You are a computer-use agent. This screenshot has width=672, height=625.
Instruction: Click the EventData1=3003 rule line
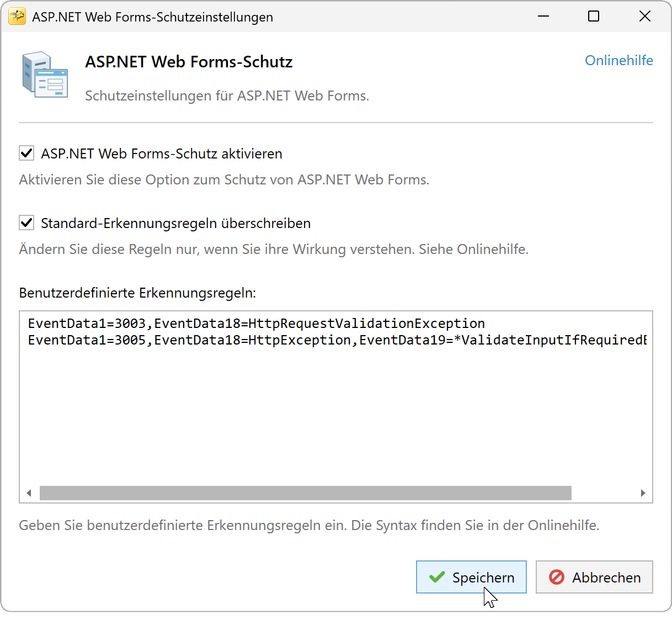257,324
